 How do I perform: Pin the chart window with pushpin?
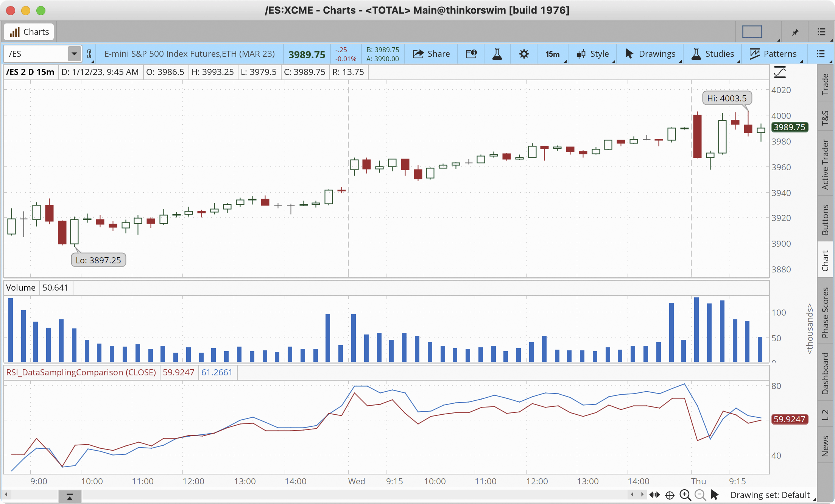pyautogui.click(x=795, y=32)
